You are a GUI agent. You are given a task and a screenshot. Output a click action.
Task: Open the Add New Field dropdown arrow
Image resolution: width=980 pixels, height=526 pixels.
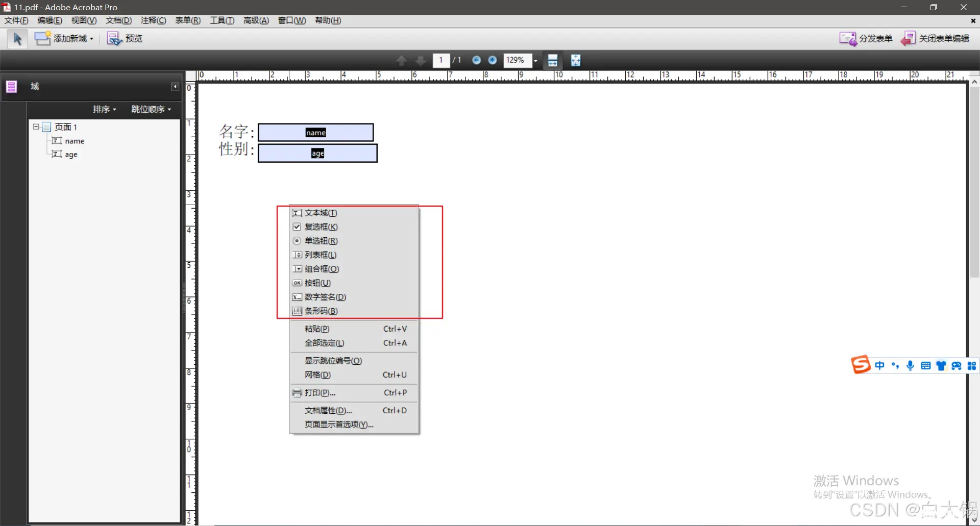[91, 39]
